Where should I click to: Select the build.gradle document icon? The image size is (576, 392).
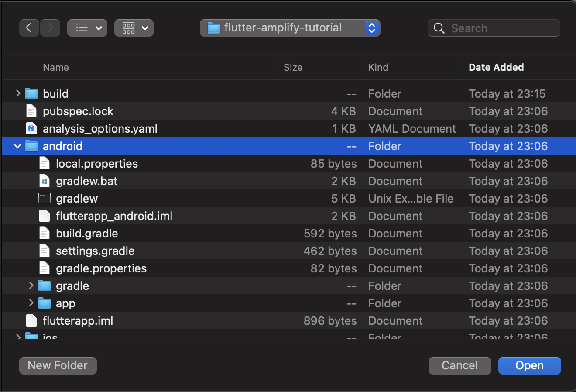(45, 233)
